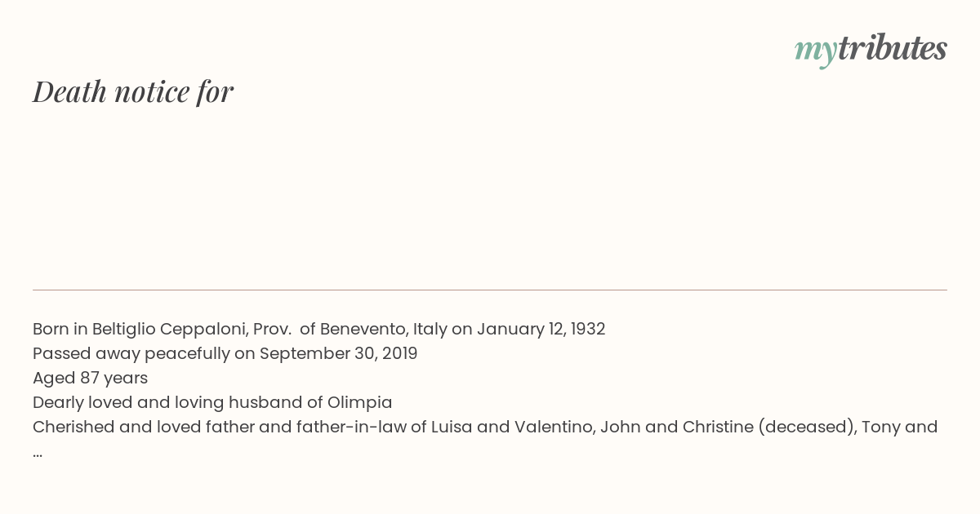
Task: Select the "Aged 87 years" text
Action: click(x=90, y=378)
